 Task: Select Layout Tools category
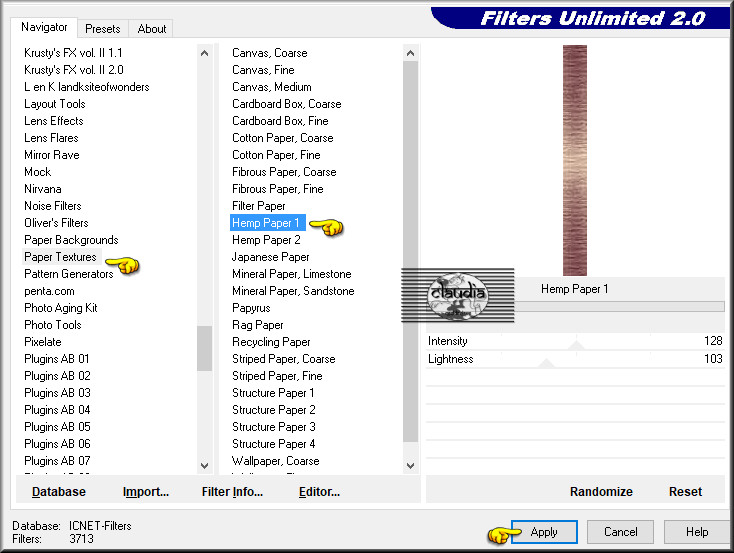(x=55, y=104)
